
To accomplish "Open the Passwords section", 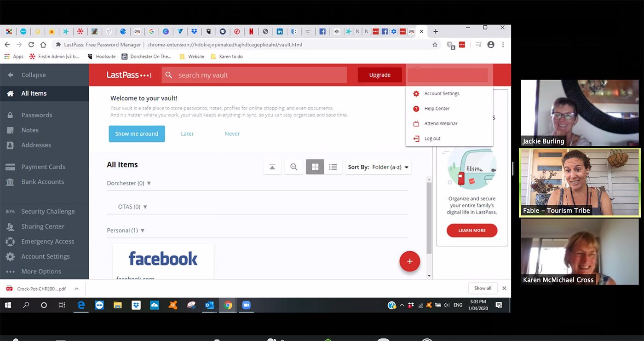I will point(29,115).
